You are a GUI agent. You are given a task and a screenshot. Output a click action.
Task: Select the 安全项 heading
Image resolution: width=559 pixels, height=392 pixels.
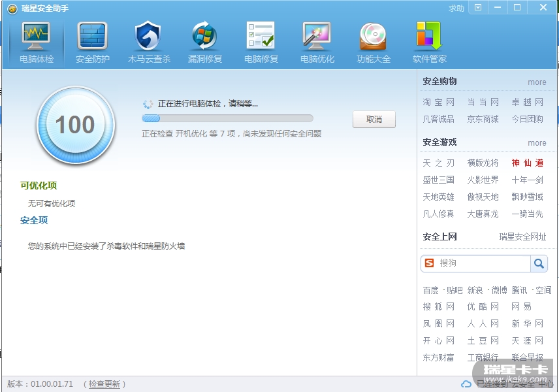coord(34,220)
